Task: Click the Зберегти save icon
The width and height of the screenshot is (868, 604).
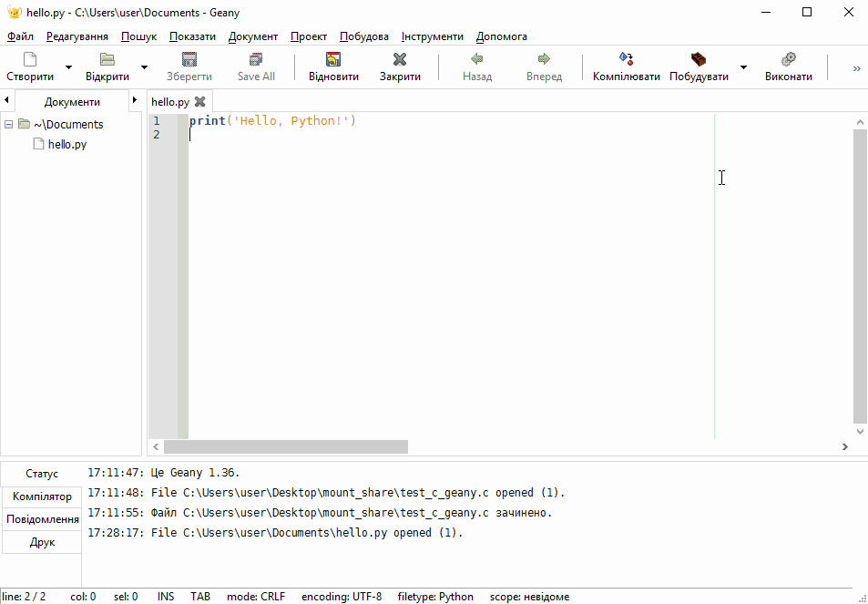Action: [189, 59]
